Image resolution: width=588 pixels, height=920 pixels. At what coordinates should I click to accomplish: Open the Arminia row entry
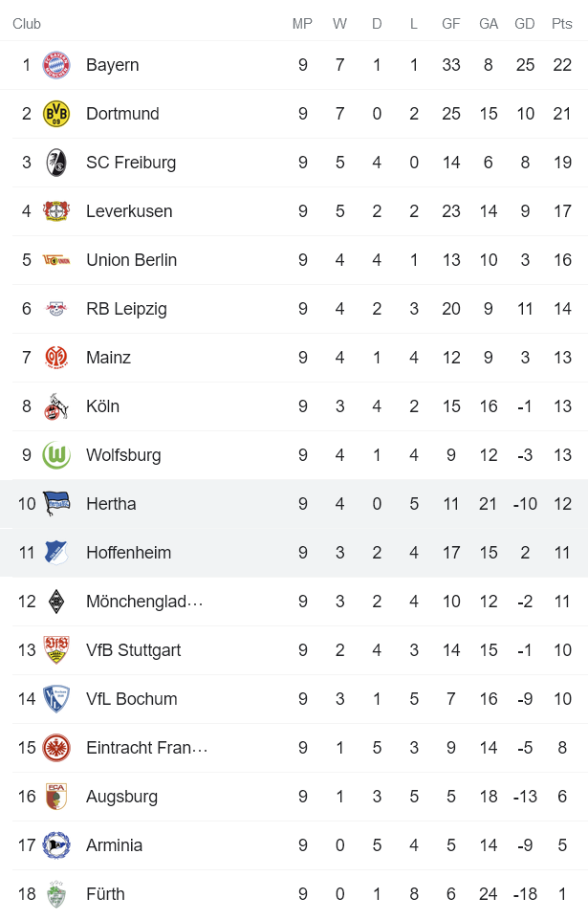point(115,844)
